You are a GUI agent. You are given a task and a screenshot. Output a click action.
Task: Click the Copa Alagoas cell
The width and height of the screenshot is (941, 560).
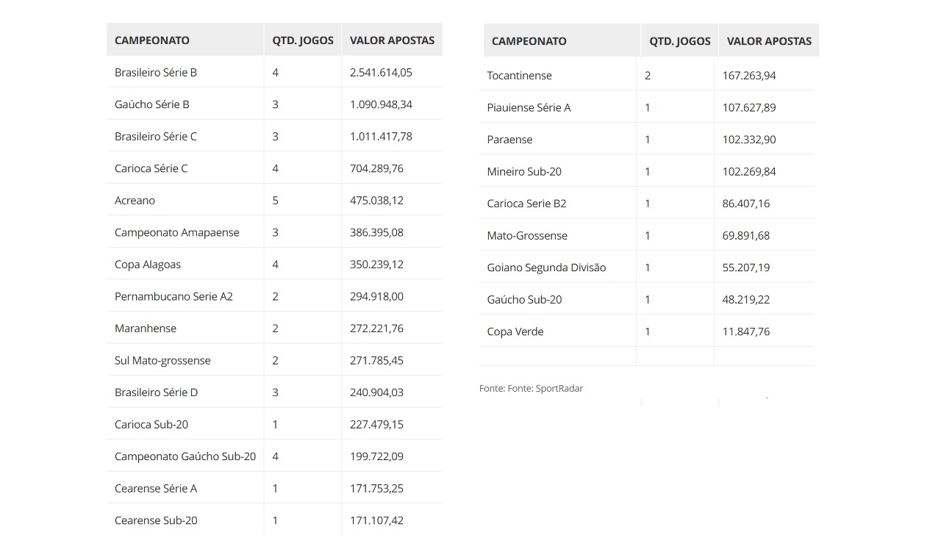click(x=148, y=265)
